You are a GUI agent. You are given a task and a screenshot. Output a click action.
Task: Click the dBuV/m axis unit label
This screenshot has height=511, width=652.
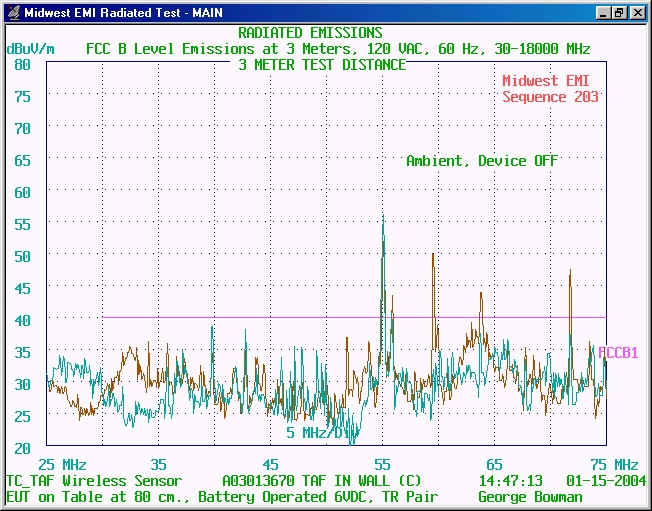click(x=30, y=49)
